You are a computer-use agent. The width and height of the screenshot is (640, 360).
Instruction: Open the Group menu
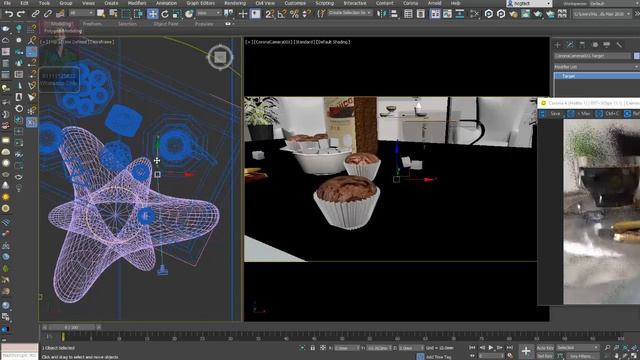click(65, 3)
